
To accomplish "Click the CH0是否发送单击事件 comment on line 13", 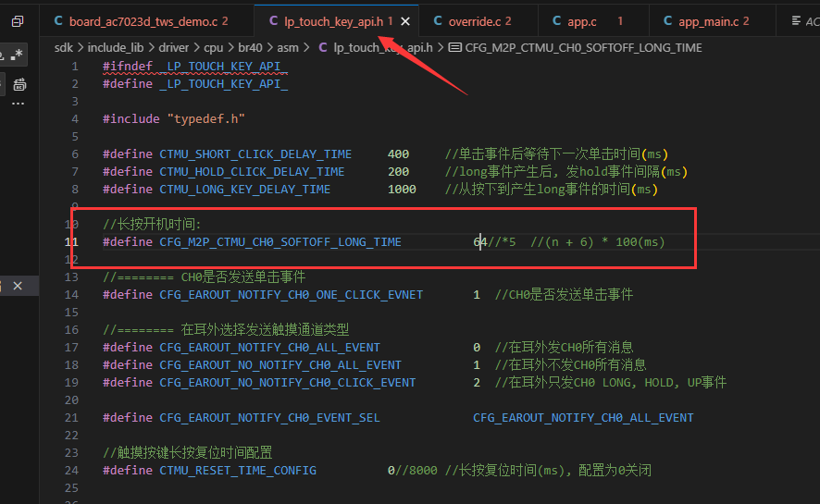I will (x=243, y=277).
